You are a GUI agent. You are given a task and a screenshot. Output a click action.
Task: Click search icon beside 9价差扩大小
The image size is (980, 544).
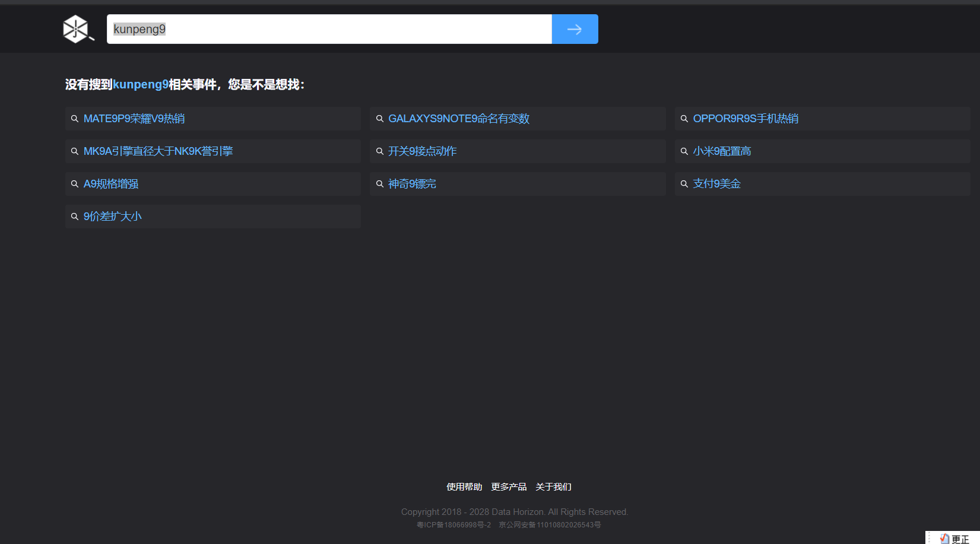75,217
